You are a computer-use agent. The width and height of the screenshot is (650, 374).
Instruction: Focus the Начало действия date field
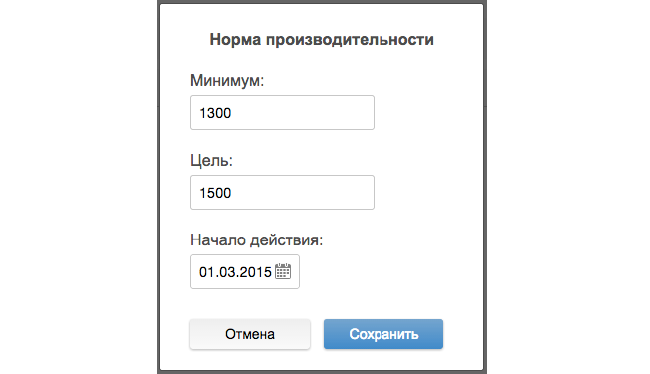(x=245, y=272)
